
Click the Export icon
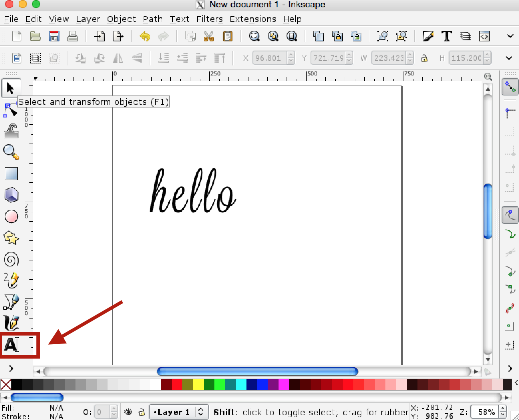(x=118, y=36)
